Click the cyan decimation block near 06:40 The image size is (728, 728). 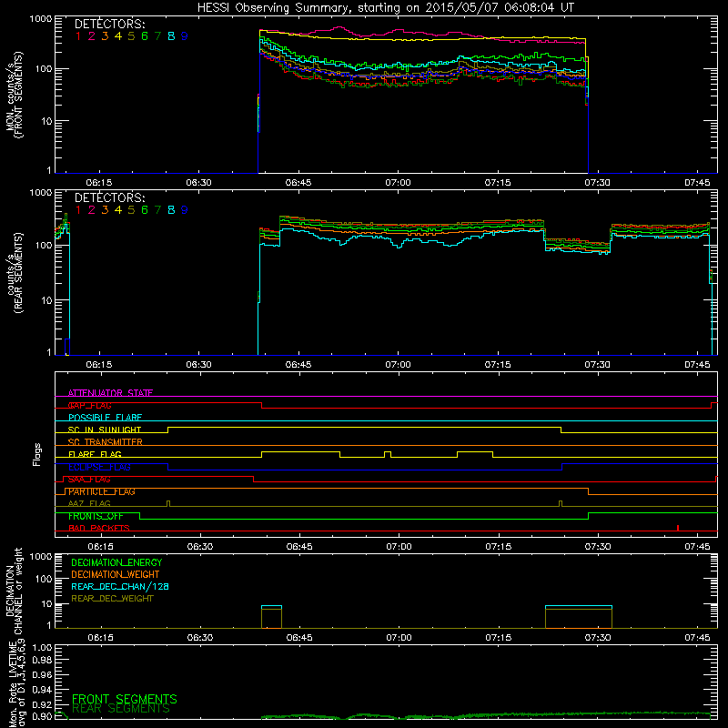coord(271,607)
